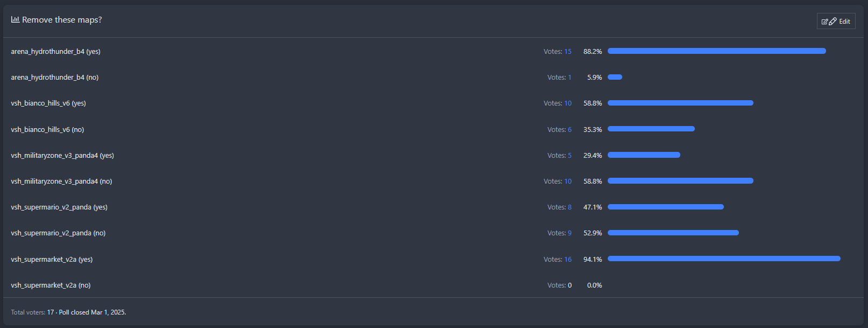868x328 pixels.
Task: Click the Edit poll button
Action: click(836, 22)
